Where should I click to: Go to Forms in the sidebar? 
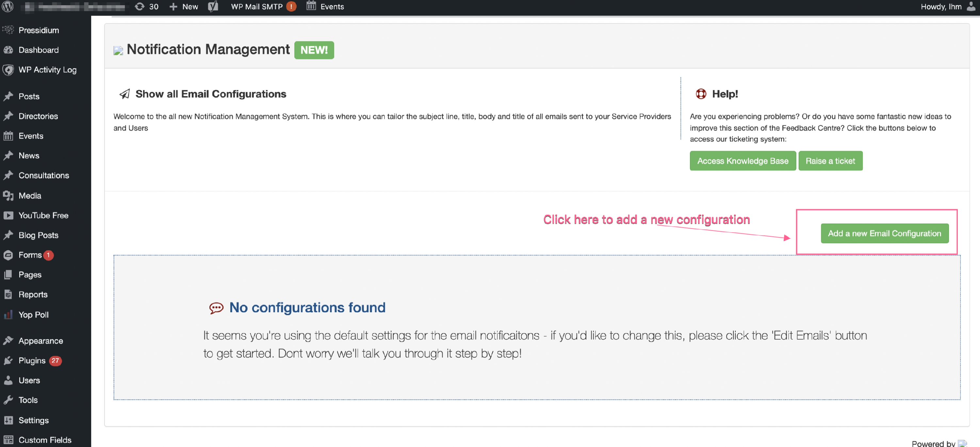(x=30, y=255)
